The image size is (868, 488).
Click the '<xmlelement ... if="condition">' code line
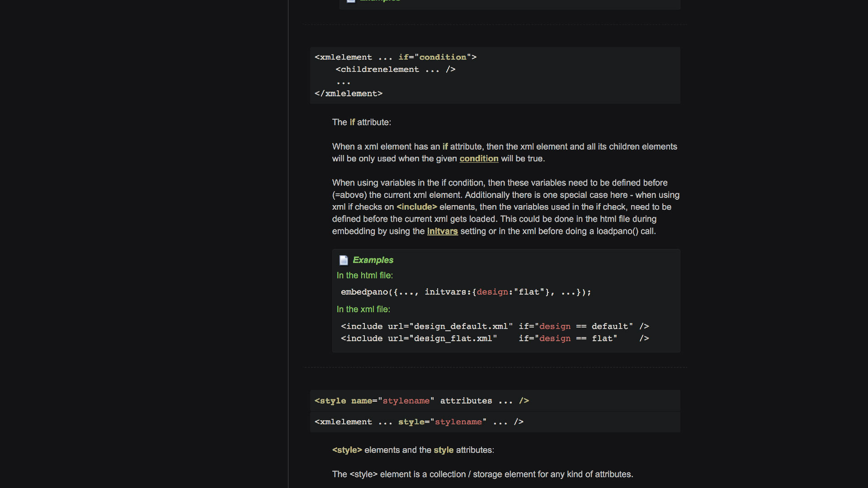point(396,57)
